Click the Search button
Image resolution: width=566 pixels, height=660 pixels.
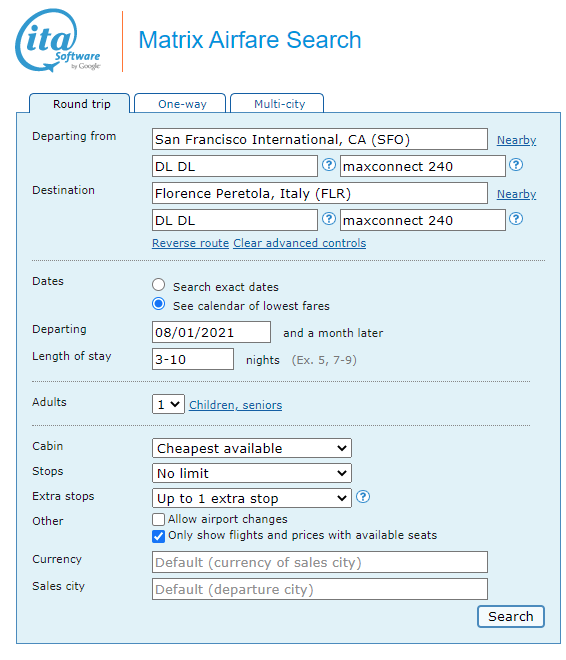tap(510, 616)
